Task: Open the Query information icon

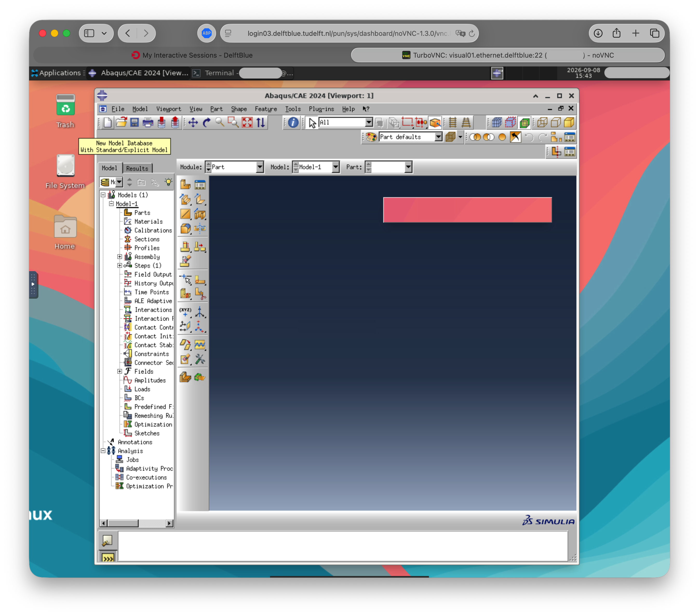Action: (293, 122)
